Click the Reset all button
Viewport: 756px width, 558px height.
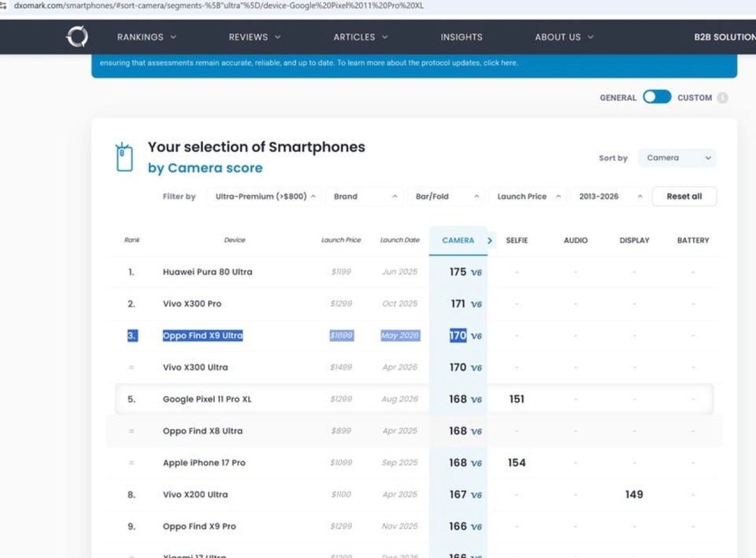(x=684, y=197)
